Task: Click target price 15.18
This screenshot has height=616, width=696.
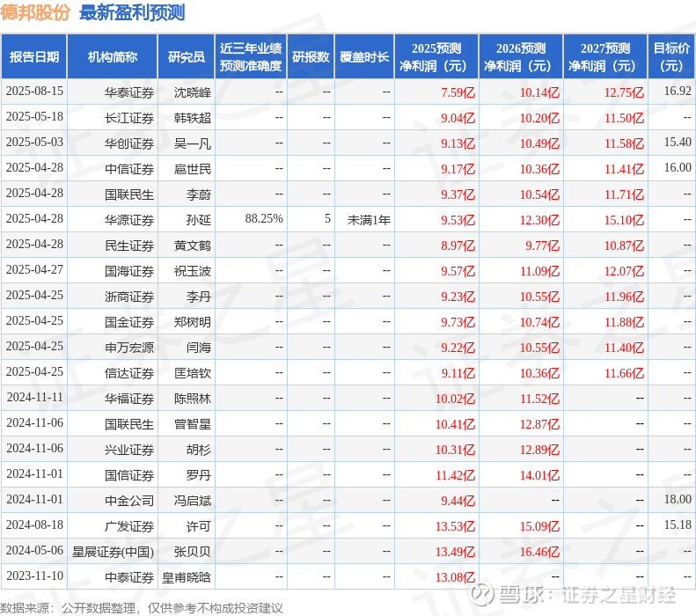Action: tap(678, 525)
